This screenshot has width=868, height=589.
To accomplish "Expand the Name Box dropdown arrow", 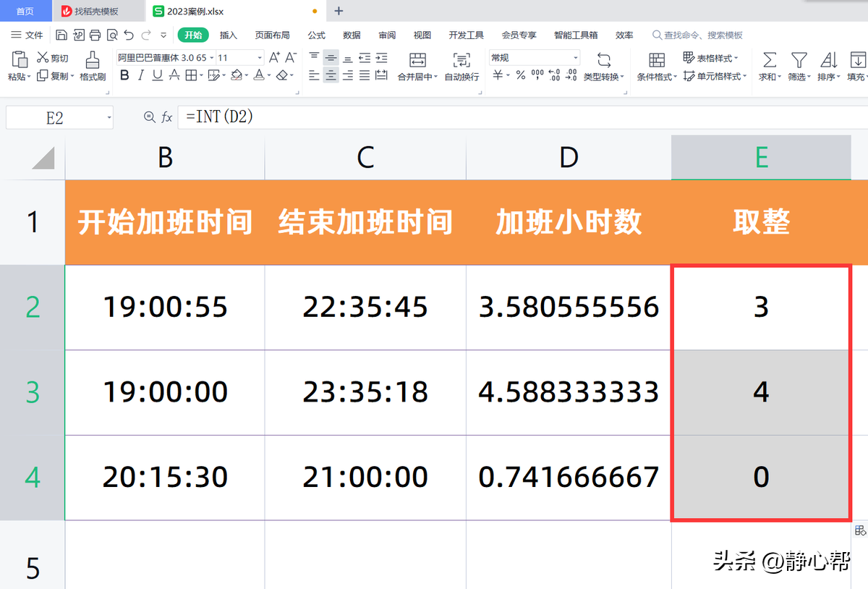I will pyautogui.click(x=109, y=117).
